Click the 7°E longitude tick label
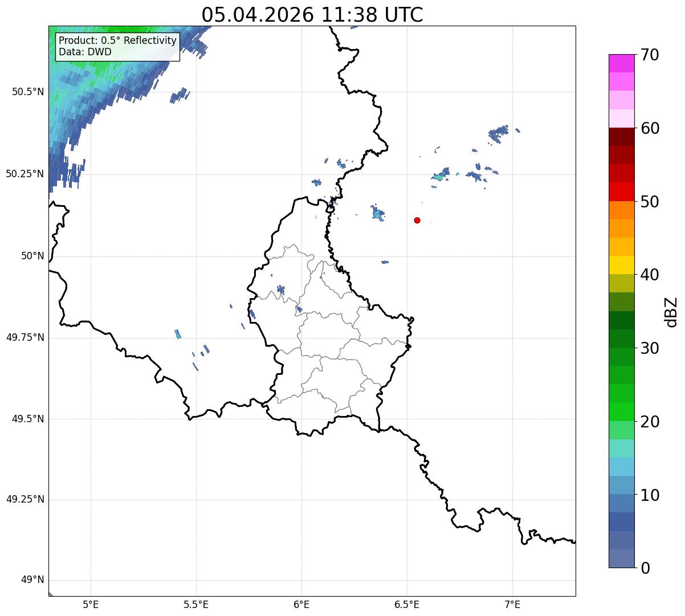The image size is (685, 616). (x=512, y=604)
